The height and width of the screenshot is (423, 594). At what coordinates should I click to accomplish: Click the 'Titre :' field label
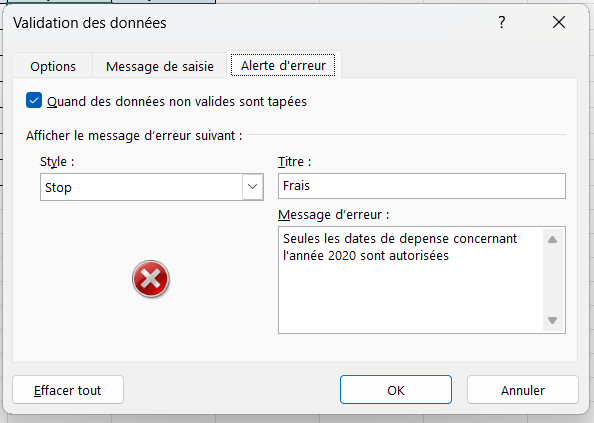point(294,162)
